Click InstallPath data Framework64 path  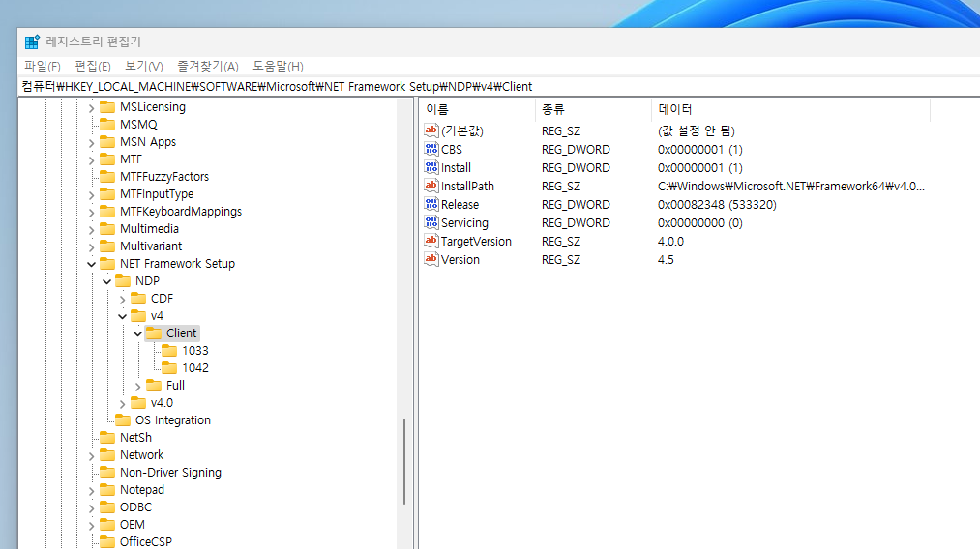(790, 187)
